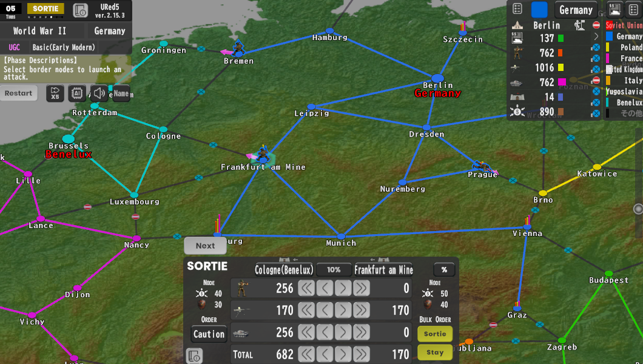This screenshot has height=364, width=643.
Task: Open the list icon left of the blue swatch
Action: tap(517, 8)
